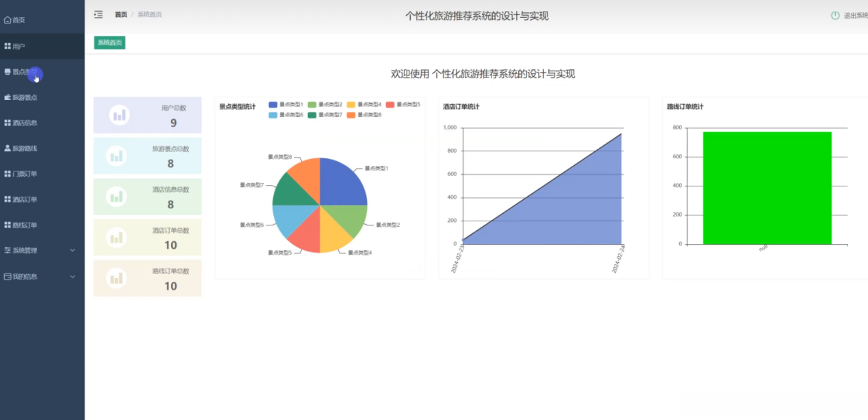Image resolution: width=868 pixels, height=420 pixels.
Task: Toggle 景点类型2 in the pie legend
Action: coord(325,105)
